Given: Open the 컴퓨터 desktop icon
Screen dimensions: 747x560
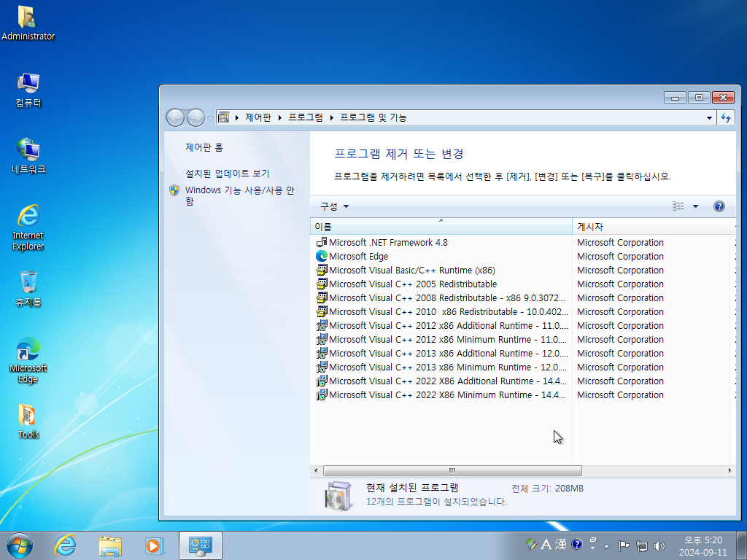Looking at the screenshot, I should coord(28,90).
